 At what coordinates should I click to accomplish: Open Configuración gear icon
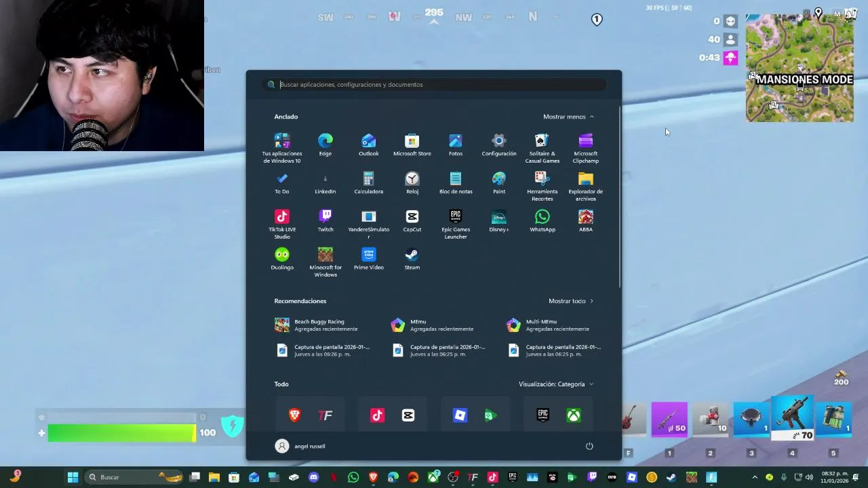[499, 145]
